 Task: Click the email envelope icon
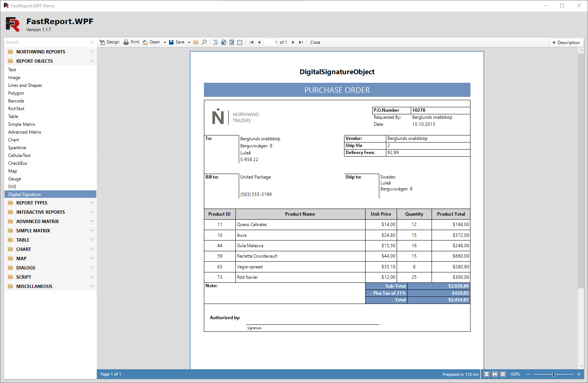(x=196, y=42)
